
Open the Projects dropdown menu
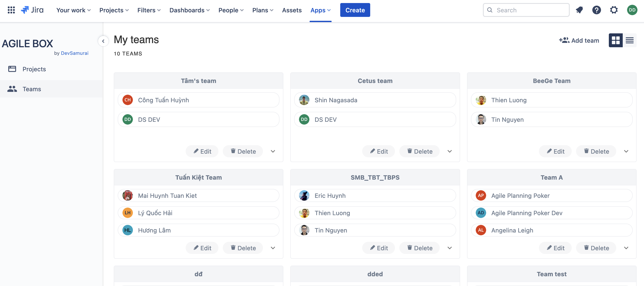[114, 10]
